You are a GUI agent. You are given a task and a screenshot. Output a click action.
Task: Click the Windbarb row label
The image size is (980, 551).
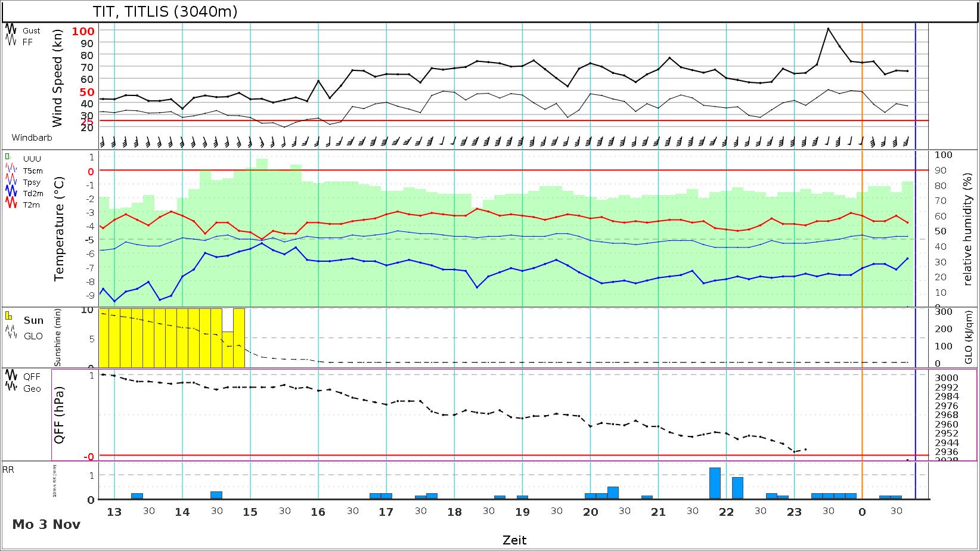point(32,138)
